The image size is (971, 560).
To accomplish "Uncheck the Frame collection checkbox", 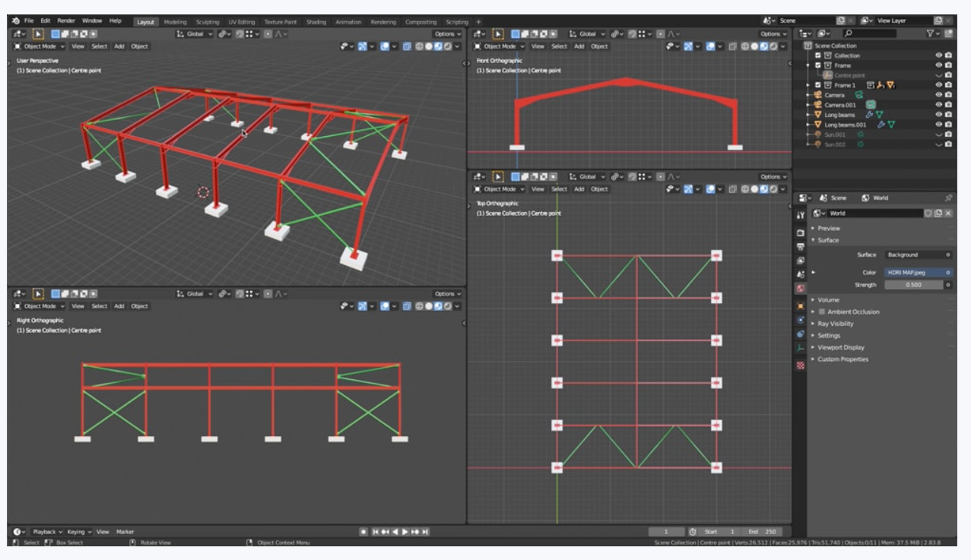I will tap(818, 65).
